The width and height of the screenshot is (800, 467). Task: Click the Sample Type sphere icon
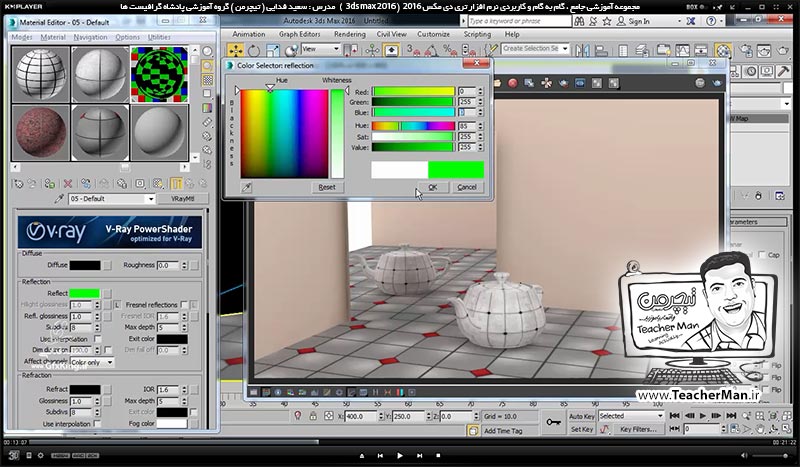coord(207,52)
